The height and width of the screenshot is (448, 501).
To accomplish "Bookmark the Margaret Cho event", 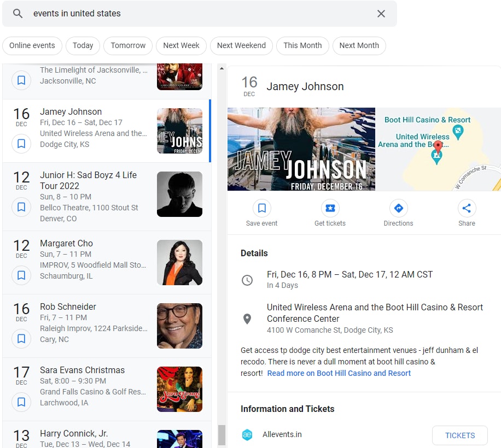I will tap(21, 275).
